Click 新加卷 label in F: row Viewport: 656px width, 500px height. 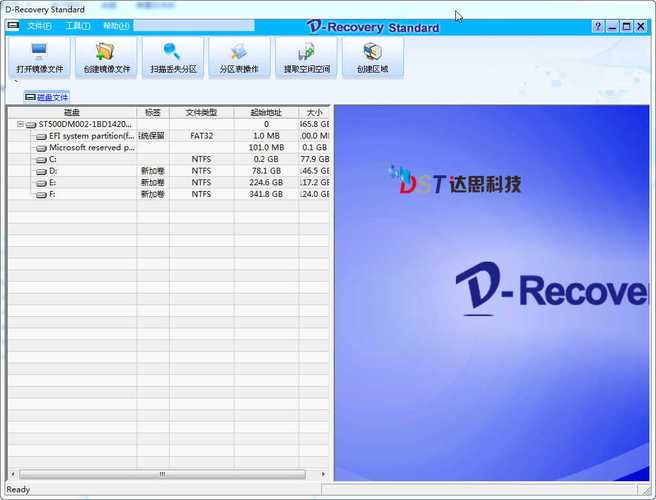coord(153,195)
